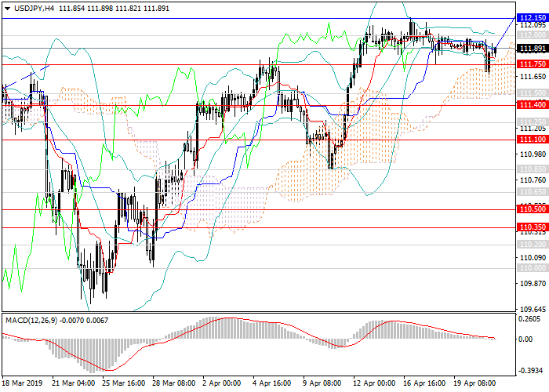This screenshot has width=549, height=392.
Task: Select the 110.350 red level label
Action: pyautogui.click(x=533, y=227)
